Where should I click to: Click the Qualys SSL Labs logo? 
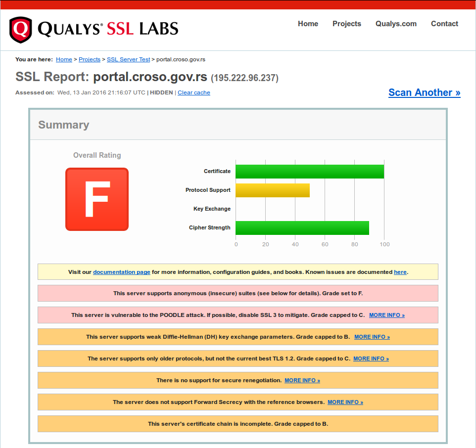pyautogui.click(x=94, y=29)
